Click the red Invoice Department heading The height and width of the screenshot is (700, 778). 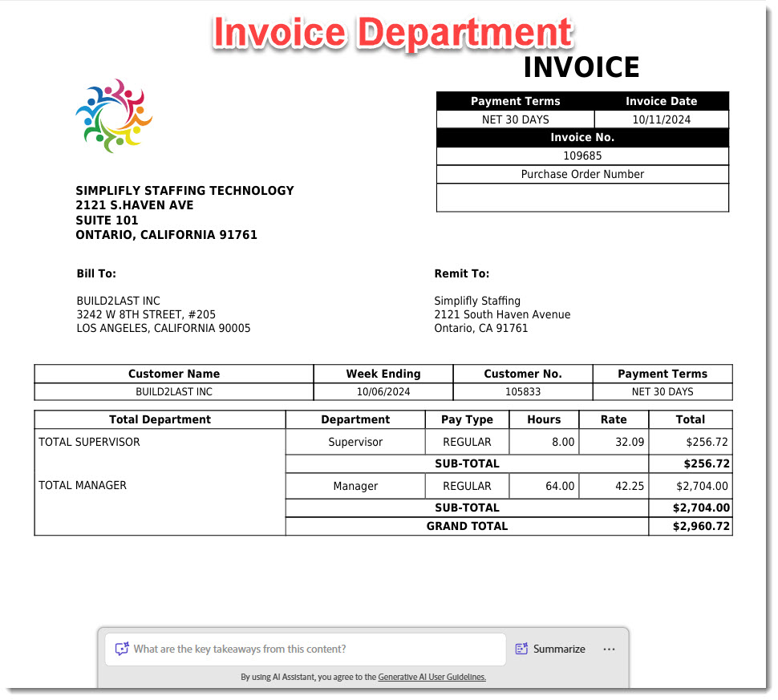(392, 33)
